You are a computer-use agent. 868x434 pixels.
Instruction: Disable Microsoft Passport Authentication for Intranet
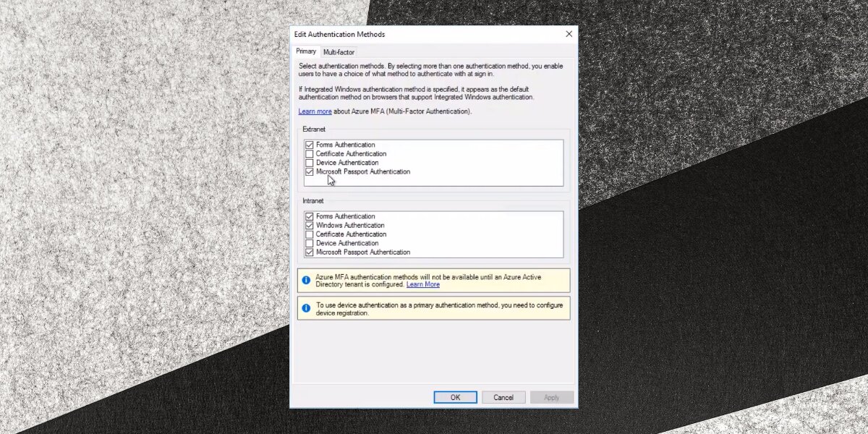[x=310, y=252]
